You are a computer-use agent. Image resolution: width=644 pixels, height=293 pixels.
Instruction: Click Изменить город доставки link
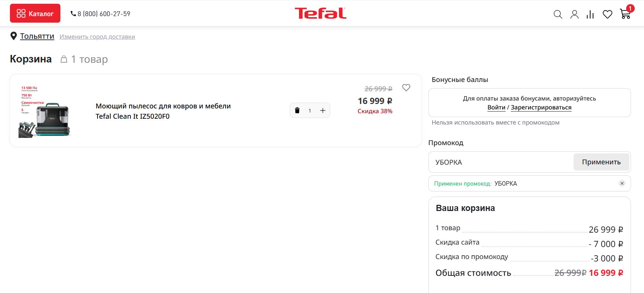click(x=97, y=37)
